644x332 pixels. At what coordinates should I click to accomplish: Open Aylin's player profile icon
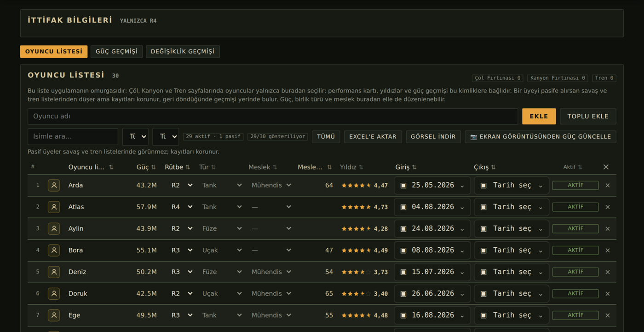click(54, 228)
